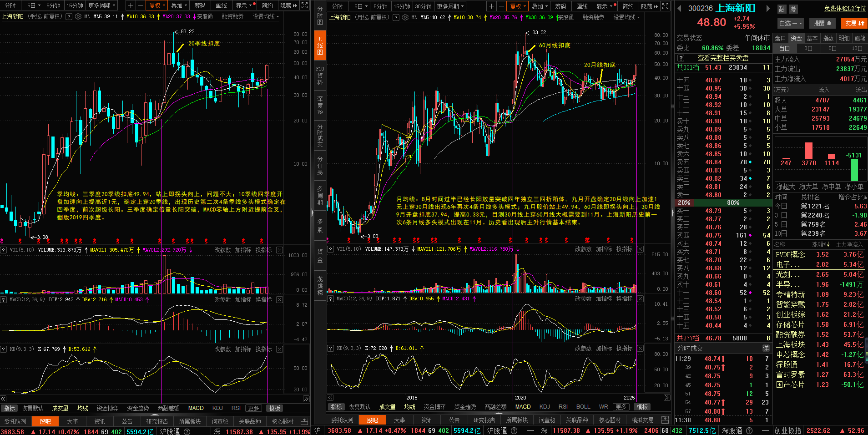
Task: Open 更多周期 dropdown in left chart
Action: tap(102, 5)
